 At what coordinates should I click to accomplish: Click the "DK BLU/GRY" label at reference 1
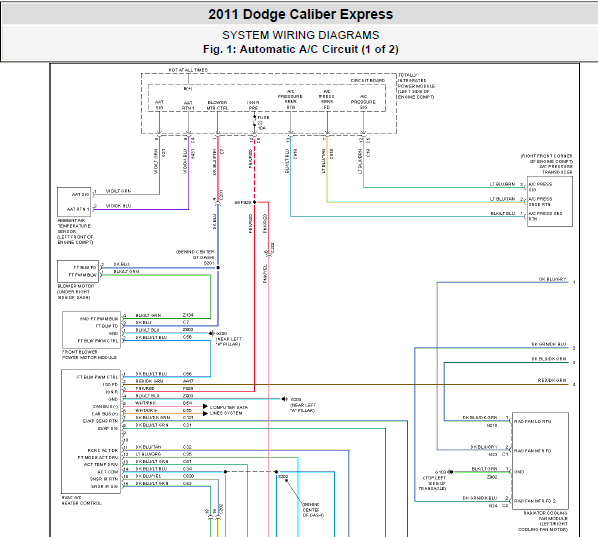tap(552, 279)
